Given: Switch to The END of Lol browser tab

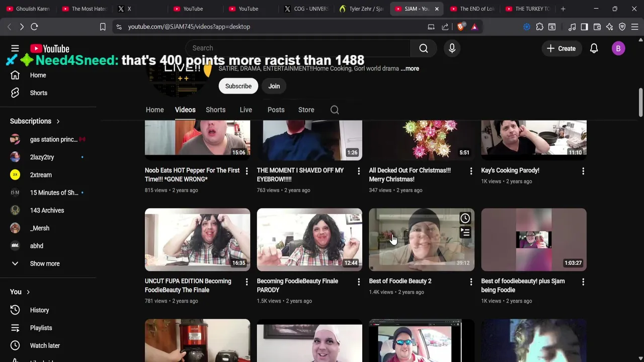Looking at the screenshot, I should pos(472,9).
